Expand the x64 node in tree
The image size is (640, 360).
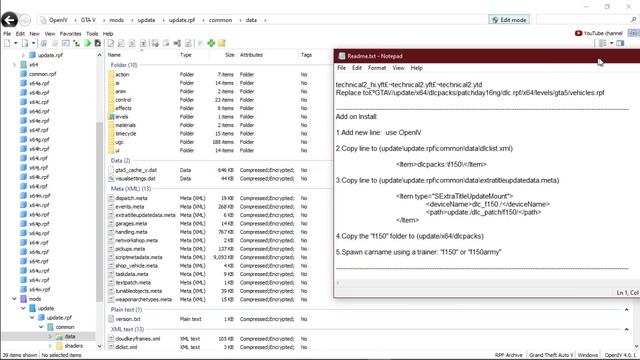coord(15,64)
